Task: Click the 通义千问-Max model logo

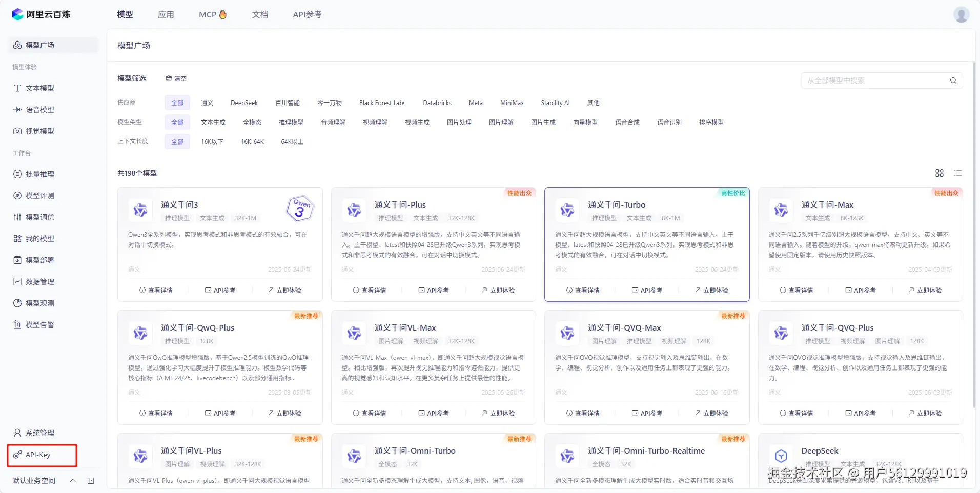Action: [x=781, y=210]
